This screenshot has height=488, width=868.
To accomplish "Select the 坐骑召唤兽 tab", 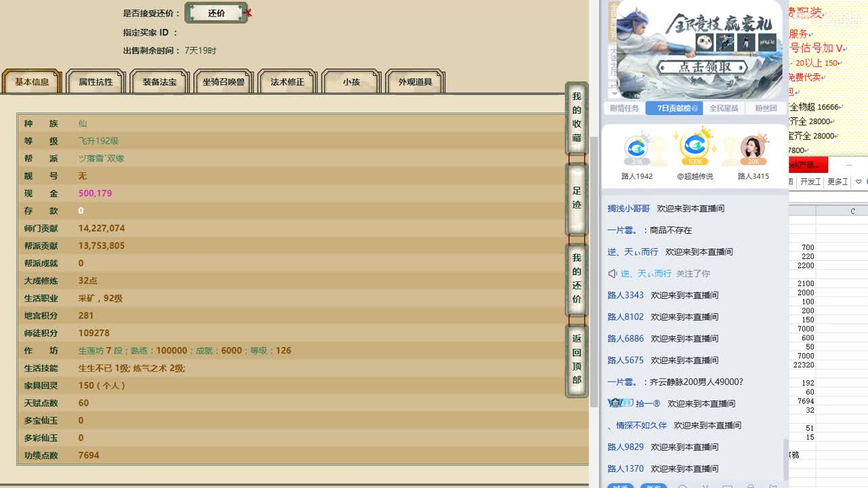I will click(x=224, y=82).
